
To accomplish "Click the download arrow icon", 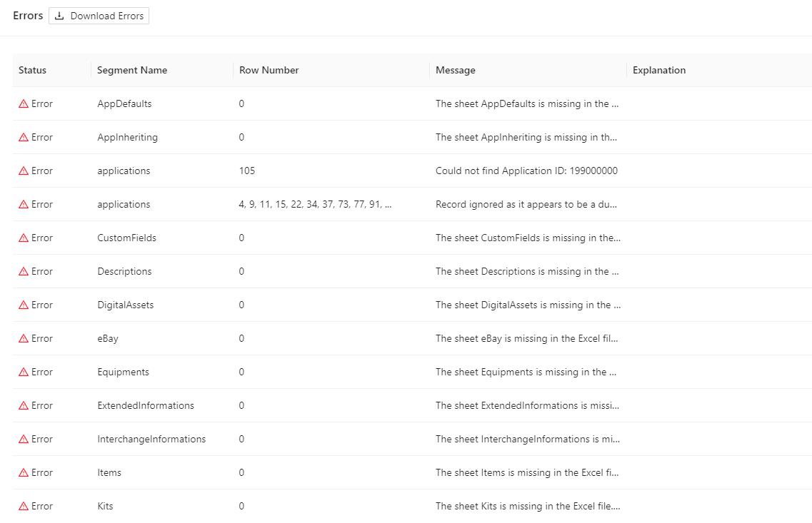I will point(60,16).
